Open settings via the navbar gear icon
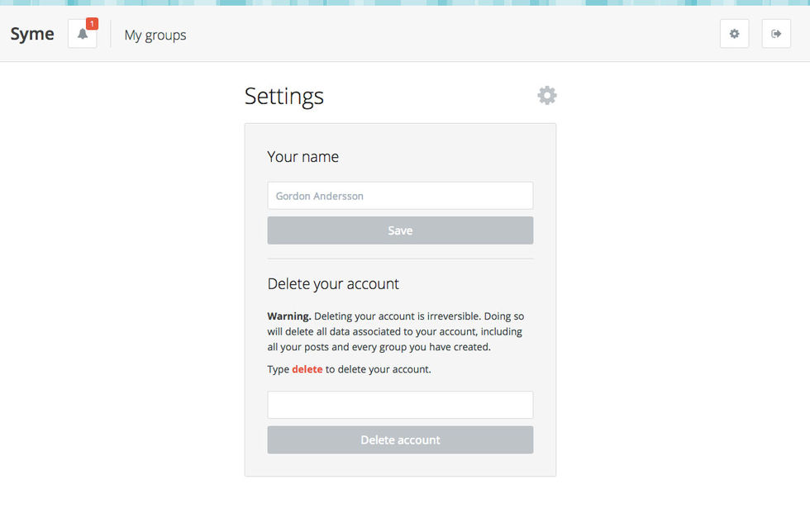The width and height of the screenshot is (810, 532). coord(734,34)
